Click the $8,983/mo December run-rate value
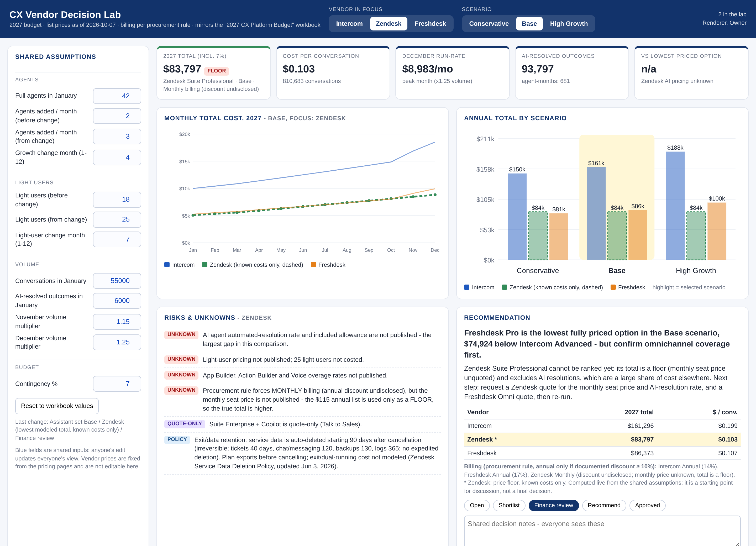 (x=427, y=69)
